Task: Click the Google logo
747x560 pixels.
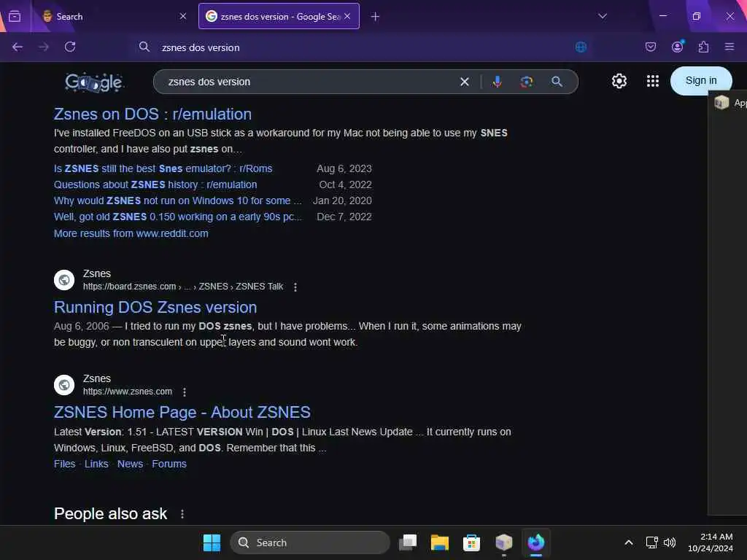Action: click(94, 82)
